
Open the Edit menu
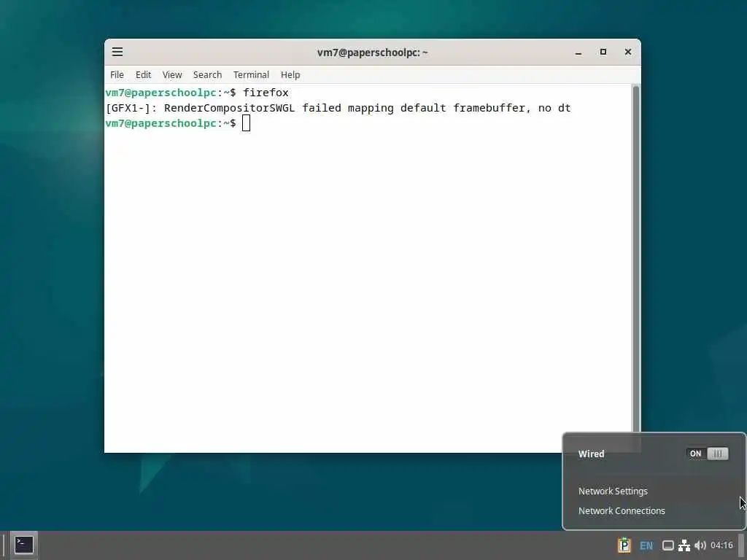tap(143, 75)
